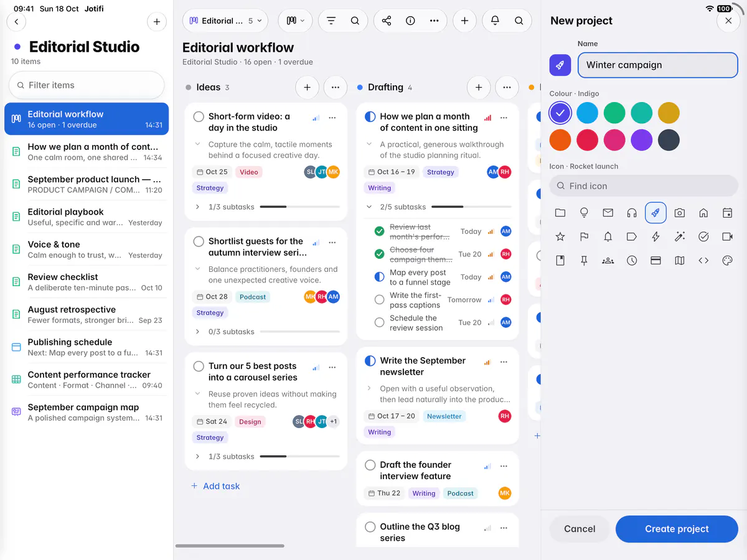Toggle status of Write the September newsletter
Image resolution: width=747 pixels, height=560 pixels.
[x=370, y=361]
